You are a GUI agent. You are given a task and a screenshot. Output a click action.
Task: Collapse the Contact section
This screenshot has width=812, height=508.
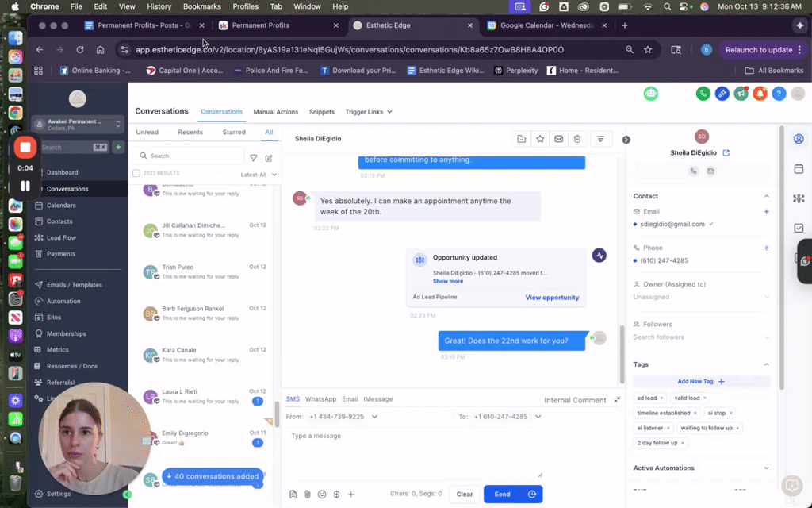[x=767, y=197]
